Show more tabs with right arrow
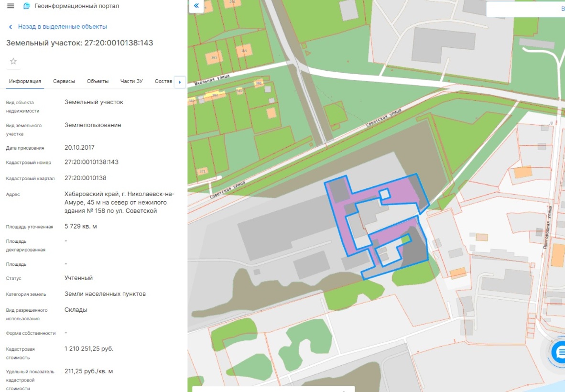Viewport: 565px width, 392px height. coord(180,82)
